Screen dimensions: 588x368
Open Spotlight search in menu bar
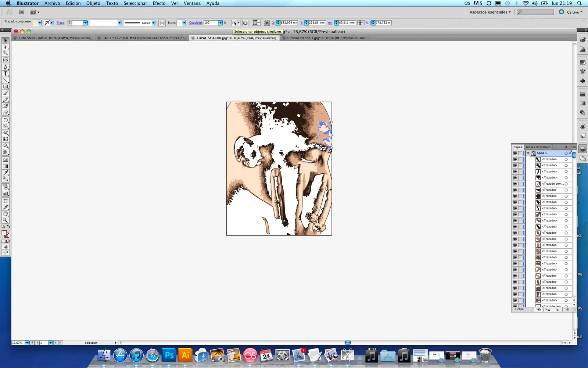580,3
